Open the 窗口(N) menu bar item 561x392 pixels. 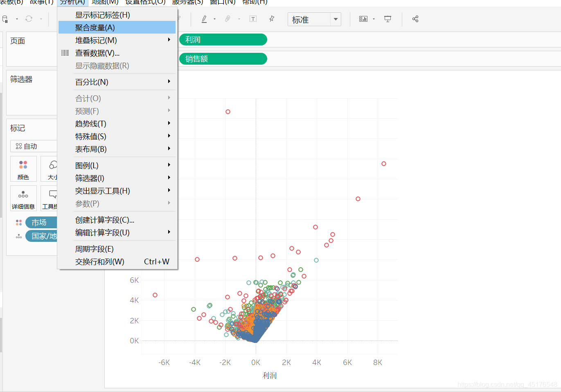tap(223, 2)
